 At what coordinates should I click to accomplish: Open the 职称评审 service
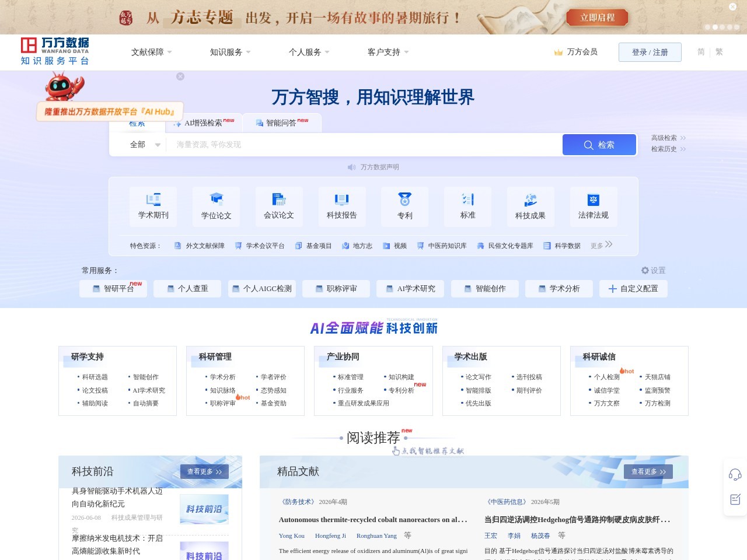[336, 289]
